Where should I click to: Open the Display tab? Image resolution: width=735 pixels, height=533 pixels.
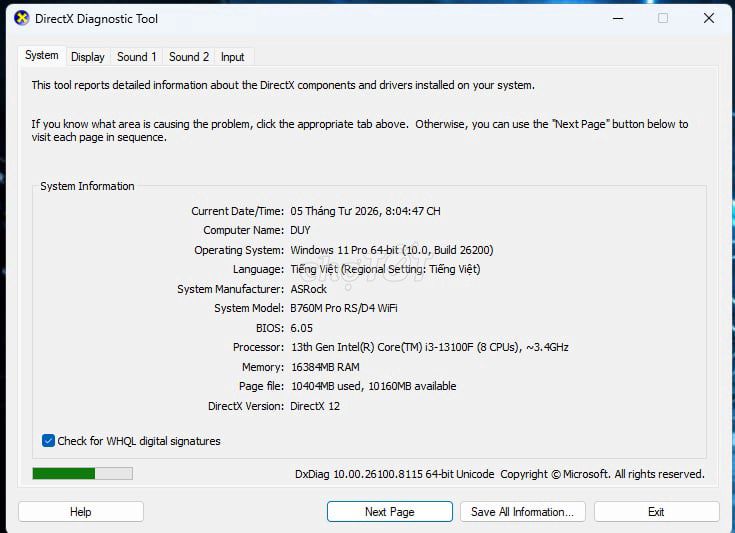click(88, 57)
